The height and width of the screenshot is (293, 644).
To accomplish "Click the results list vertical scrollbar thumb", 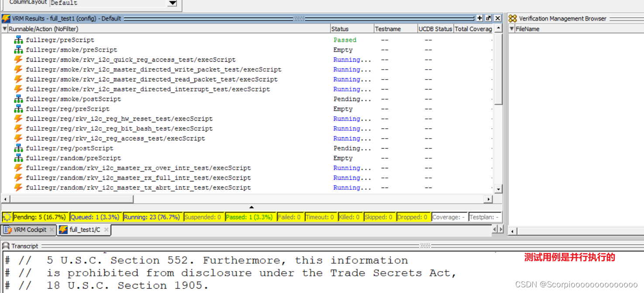I will (x=499, y=69).
